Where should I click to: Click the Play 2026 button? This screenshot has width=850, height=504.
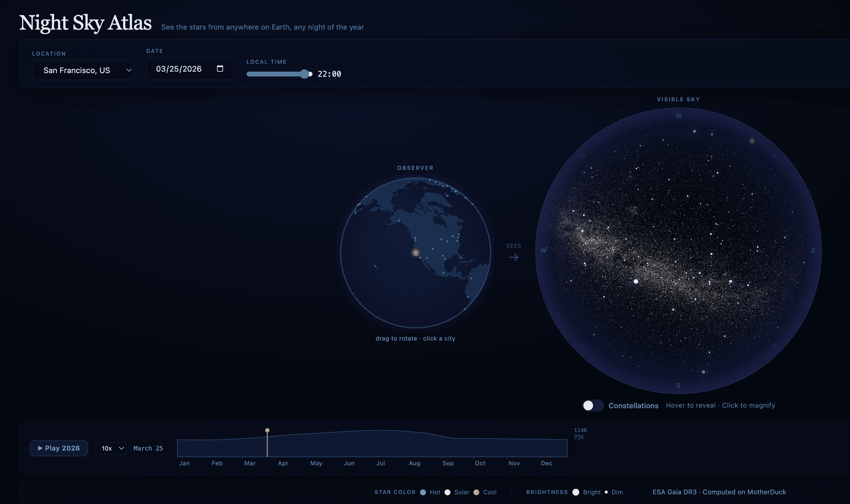[58, 448]
